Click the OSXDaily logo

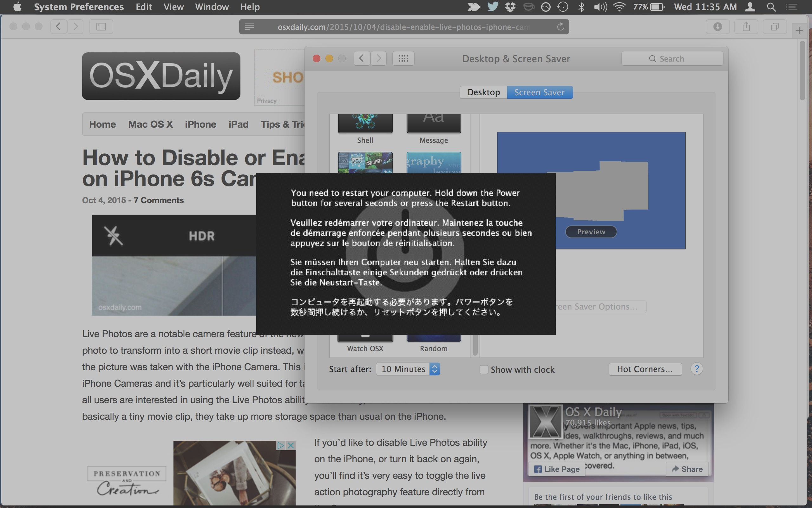pyautogui.click(x=161, y=76)
